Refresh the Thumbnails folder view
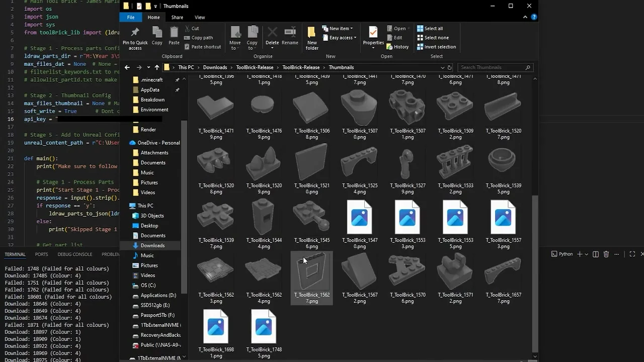 click(450, 67)
